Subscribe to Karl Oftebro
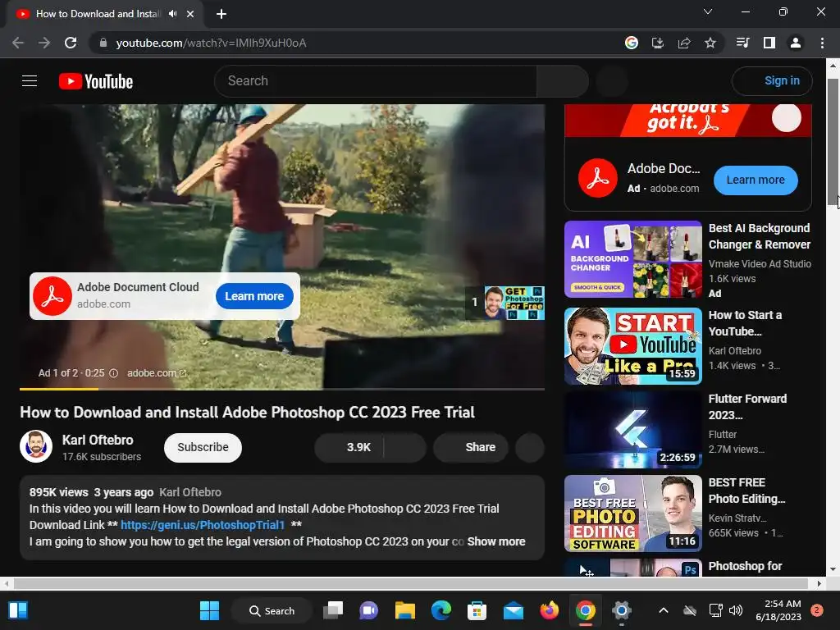This screenshot has width=840, height=630. click(x=203, y=447)
